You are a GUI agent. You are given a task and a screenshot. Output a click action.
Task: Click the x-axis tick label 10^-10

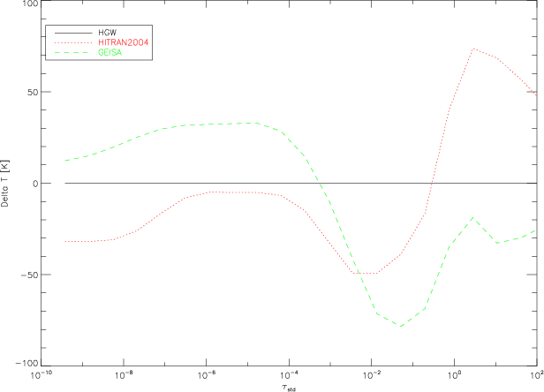click(41, 375)
